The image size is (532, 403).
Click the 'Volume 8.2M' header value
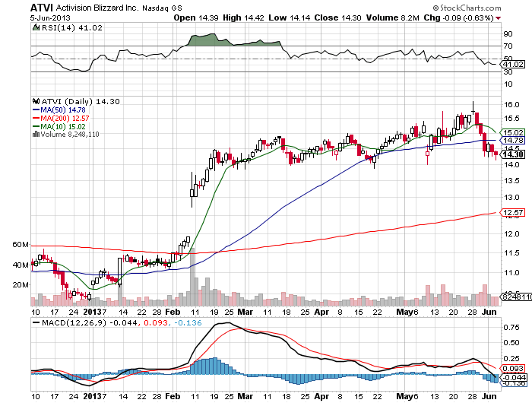393,17
